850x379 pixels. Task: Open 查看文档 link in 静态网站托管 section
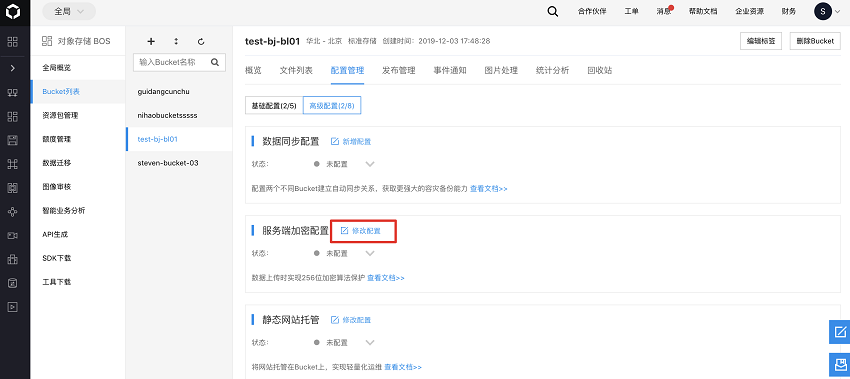pos(403,367)
